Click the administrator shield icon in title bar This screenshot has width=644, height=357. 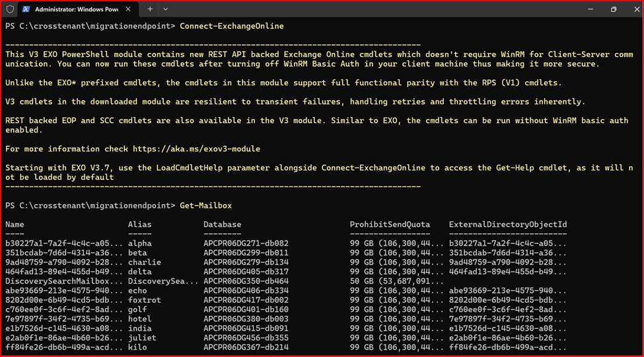(10, 9)
